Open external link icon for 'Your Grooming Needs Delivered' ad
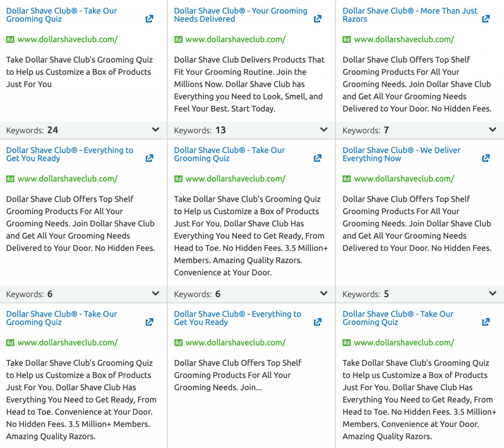504x448 pixels. 317,18
